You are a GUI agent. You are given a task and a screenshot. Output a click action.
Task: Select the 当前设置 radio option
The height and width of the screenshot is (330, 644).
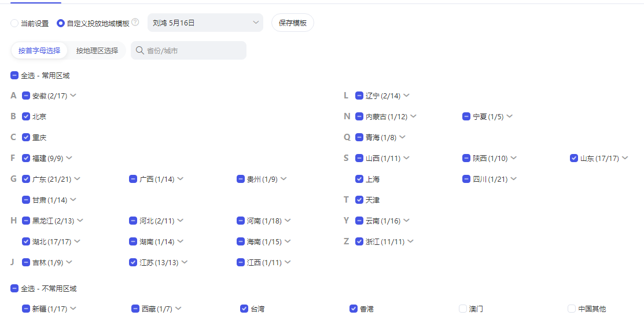tap(14, 23)
